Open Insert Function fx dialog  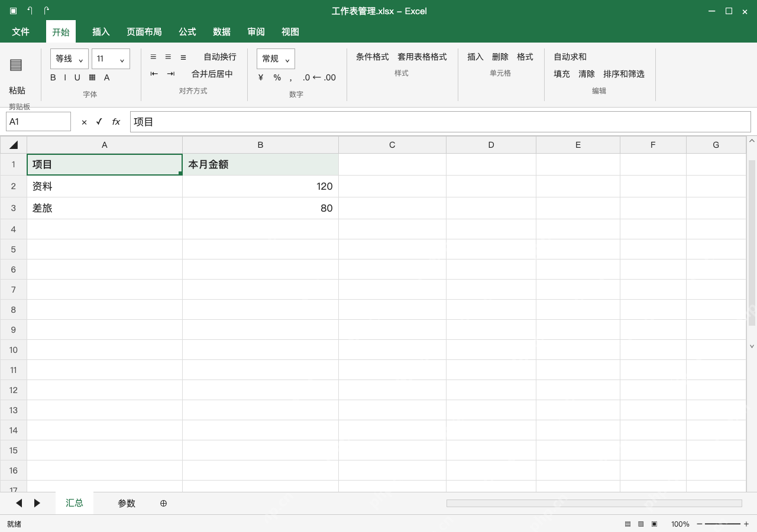[x=116, y=122]
